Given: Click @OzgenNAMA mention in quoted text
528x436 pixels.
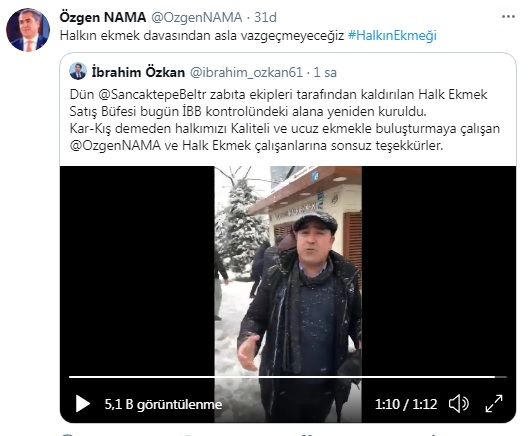Looking at the screenshot, I should [x=115, y=146].
